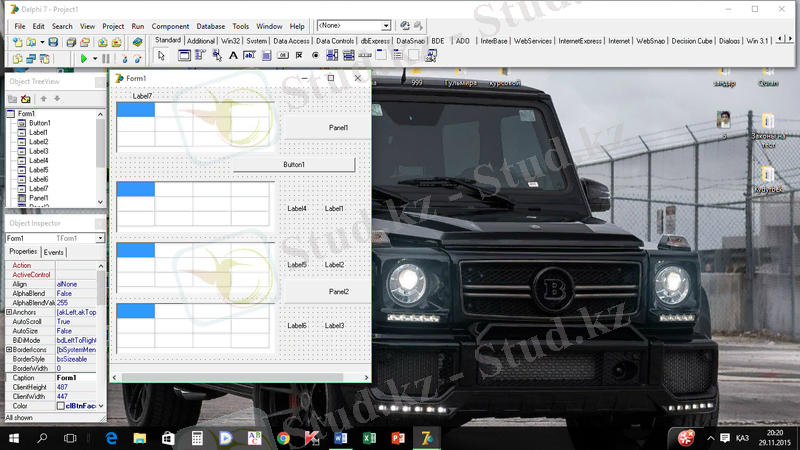Click the View Unit icon
The height and width of the screenshot is (450, 800).
pyautogui.click(x=17, y=59)
